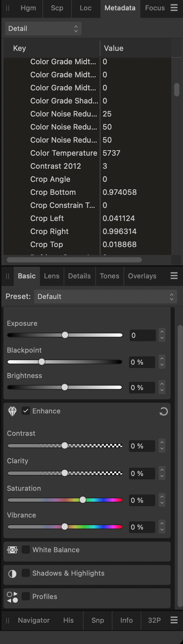The image size is (183, 644).
Task: Enable the White Balance checkbox
Action: pyautogui.click(x=26, y=549)
